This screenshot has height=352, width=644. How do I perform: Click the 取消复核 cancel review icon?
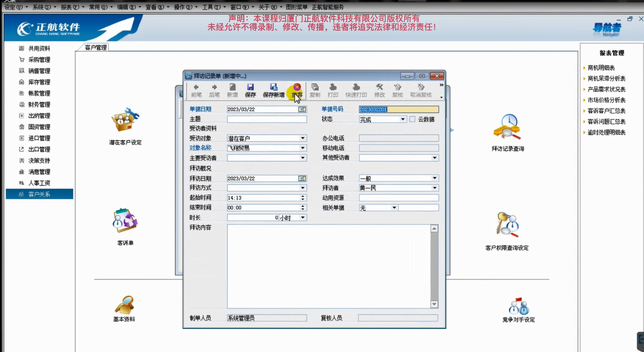point(421,91)
